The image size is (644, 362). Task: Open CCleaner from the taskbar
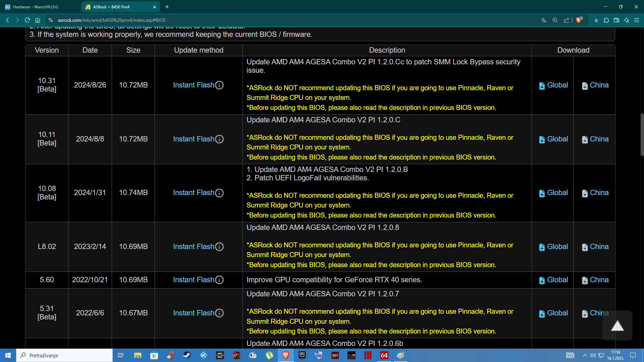pos(171,355)
